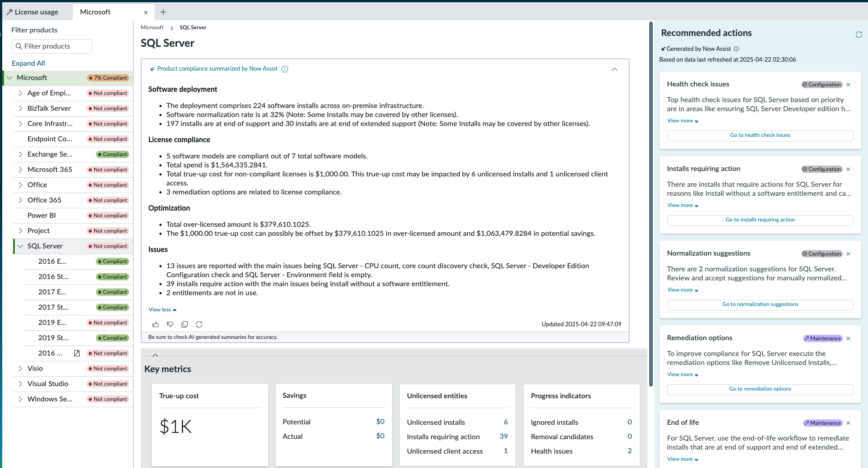The image size is (868, 468).
Task: Dismiss the End of life card
Action: pyautogui.click(x=848, y=423)
